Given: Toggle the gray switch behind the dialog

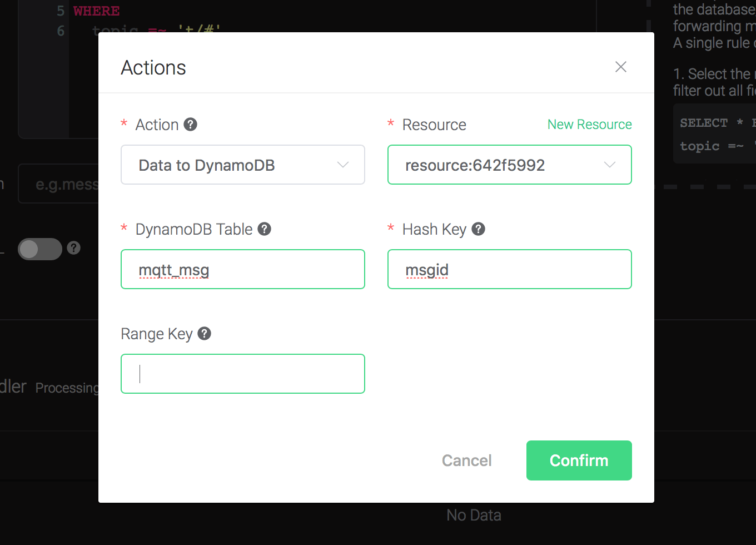Looking at the screenshot, I should (x=39, y=249).
